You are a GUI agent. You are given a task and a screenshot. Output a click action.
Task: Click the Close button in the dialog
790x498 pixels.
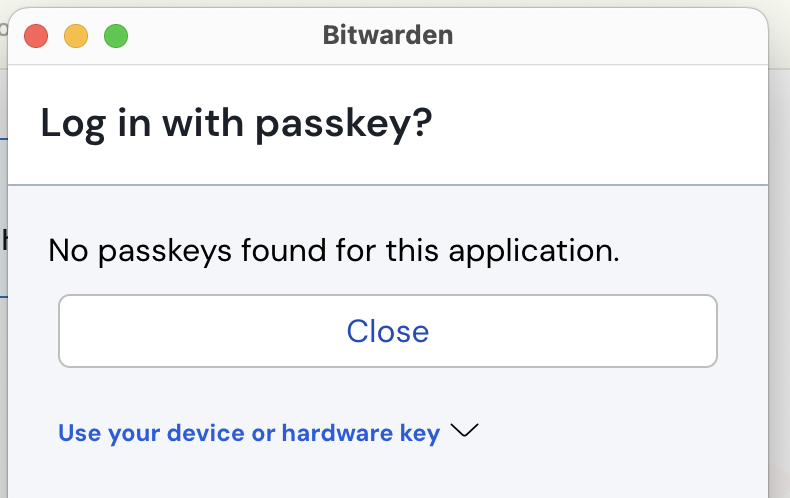tap(387, 331)
